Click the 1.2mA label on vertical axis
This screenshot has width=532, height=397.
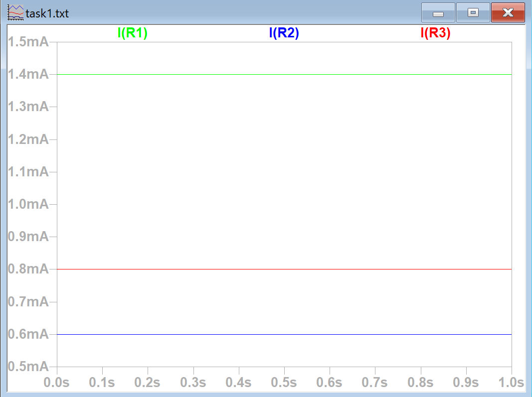28,139
